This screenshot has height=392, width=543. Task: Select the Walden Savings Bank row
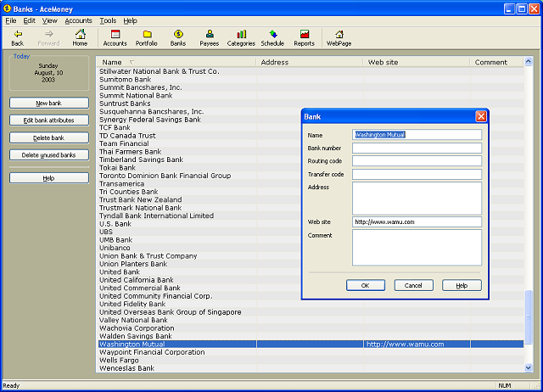click(310, 336)
